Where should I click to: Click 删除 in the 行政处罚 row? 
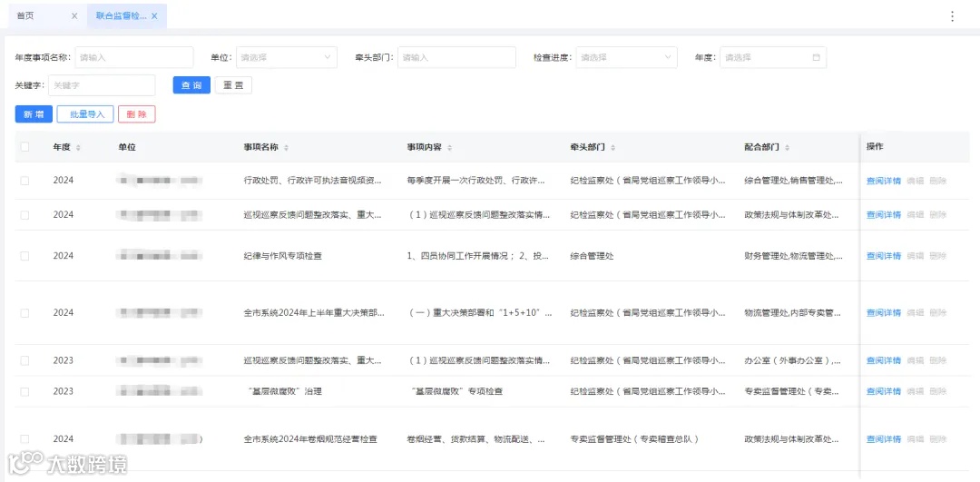coord(937,181)
